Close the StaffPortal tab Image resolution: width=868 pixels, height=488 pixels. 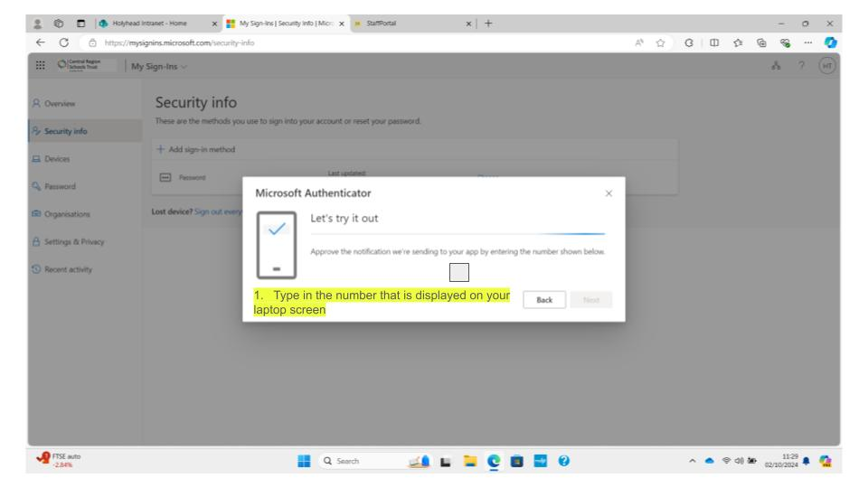[468, 23]
